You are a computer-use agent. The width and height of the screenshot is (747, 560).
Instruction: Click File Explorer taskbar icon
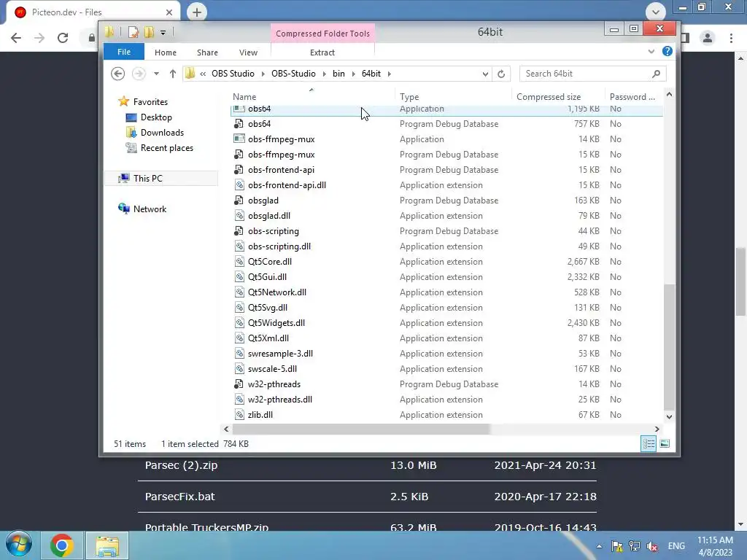pos(108,545)
